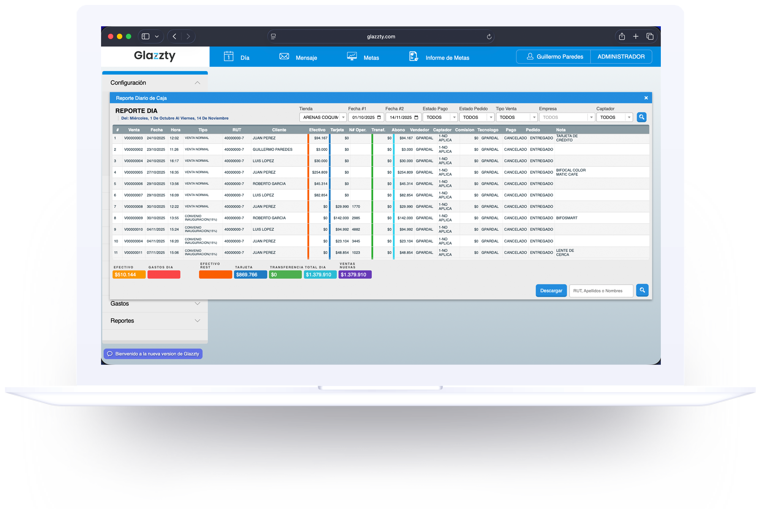This screenshot has height=532, width=760.
Task: Open the Estado Pago TODOS dropdown
Action: (440, 117)
